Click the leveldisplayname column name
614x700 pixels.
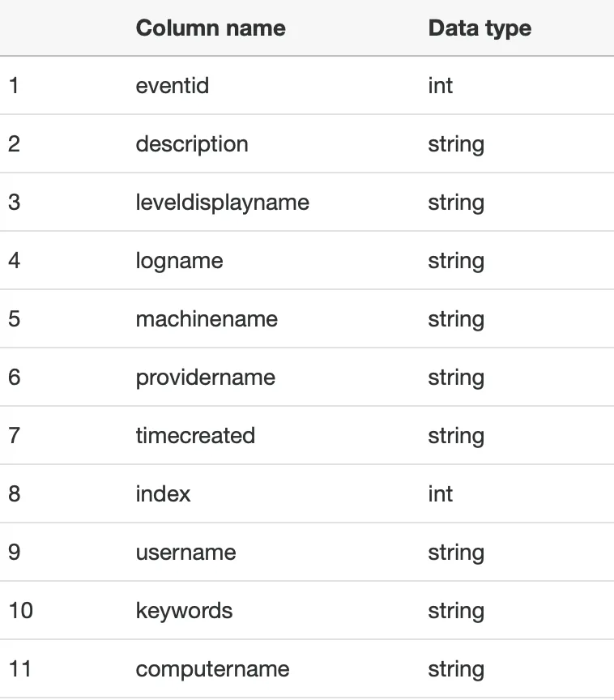click(222, 203)
